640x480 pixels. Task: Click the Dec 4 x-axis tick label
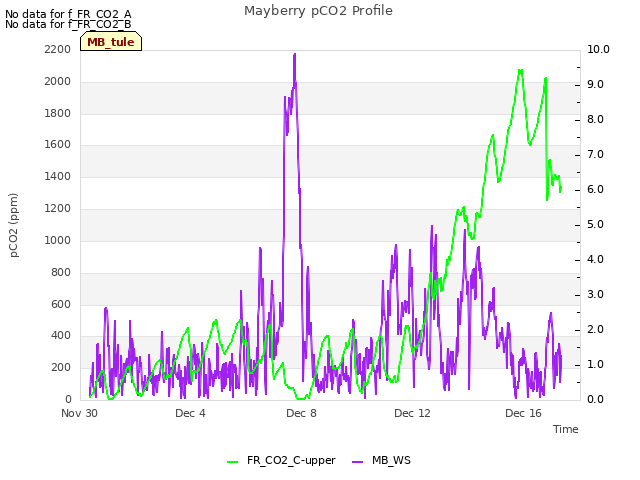point(190,413)
